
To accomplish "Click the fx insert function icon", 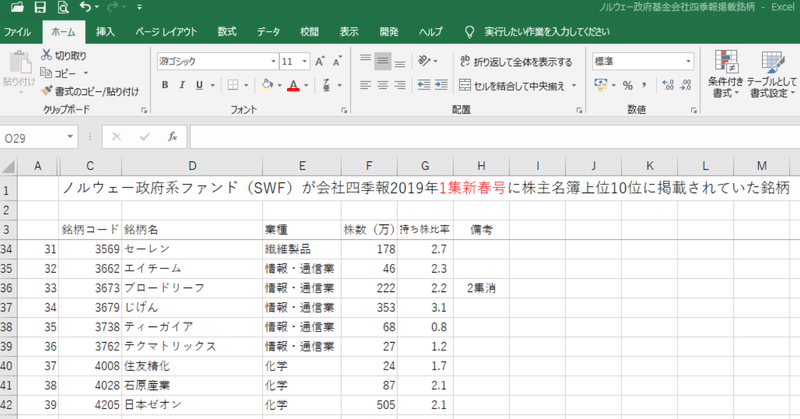I will tap(172, 137).
